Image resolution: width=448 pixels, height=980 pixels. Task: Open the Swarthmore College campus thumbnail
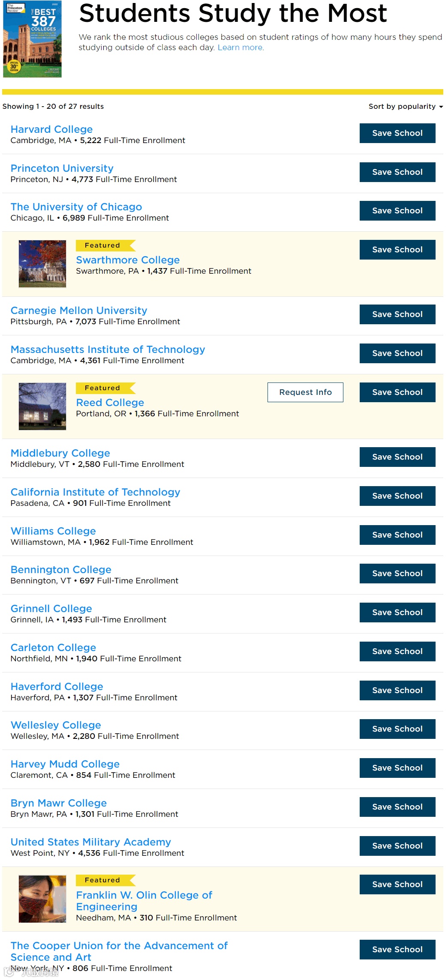tap(42, 264)
